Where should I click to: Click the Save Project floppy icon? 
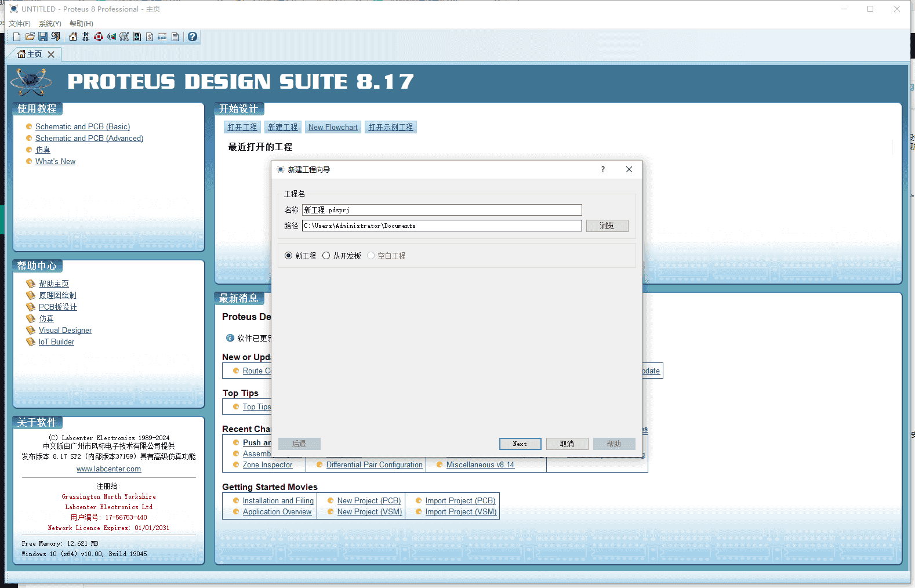[x=42, y=37]
